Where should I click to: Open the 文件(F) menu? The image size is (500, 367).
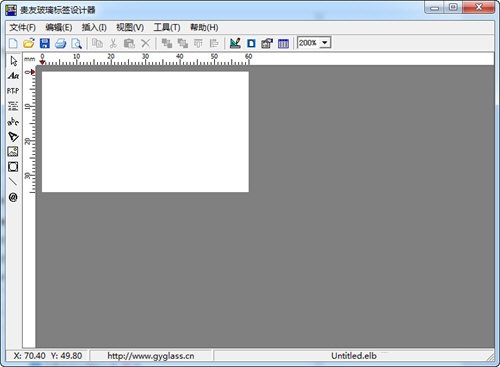22,27
